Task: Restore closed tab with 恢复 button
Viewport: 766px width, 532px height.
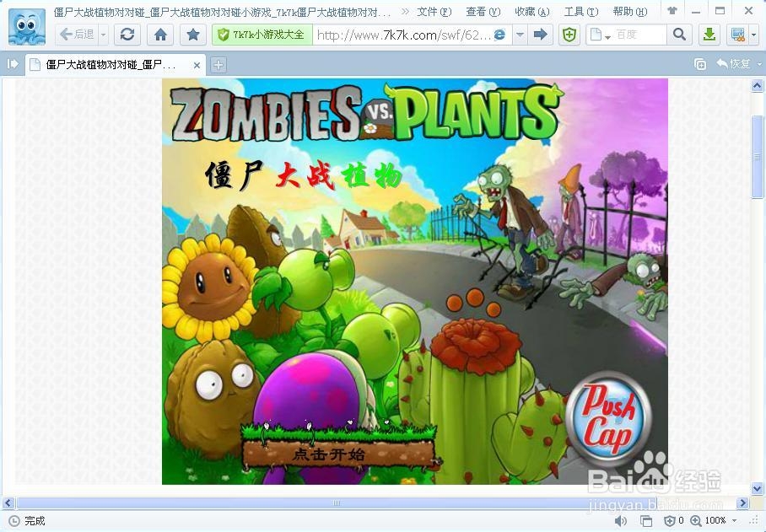Action: 733,64
